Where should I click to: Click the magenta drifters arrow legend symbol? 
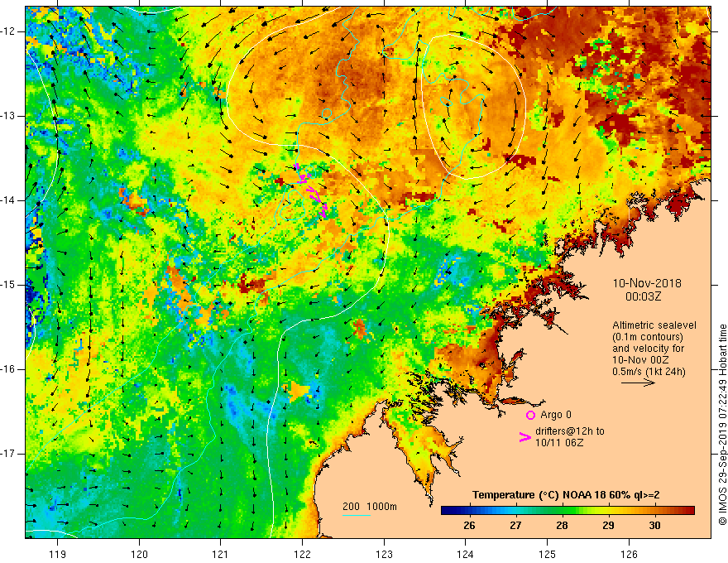524,437
